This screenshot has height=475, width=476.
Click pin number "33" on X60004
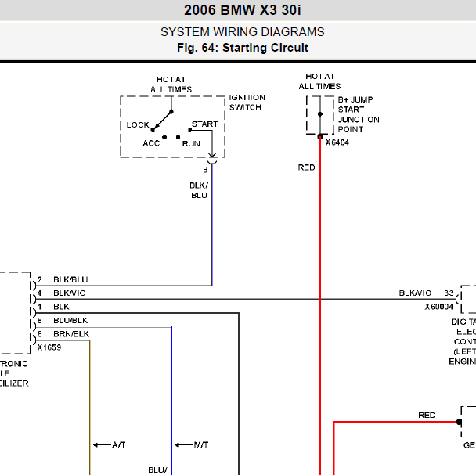pos(449,293)
